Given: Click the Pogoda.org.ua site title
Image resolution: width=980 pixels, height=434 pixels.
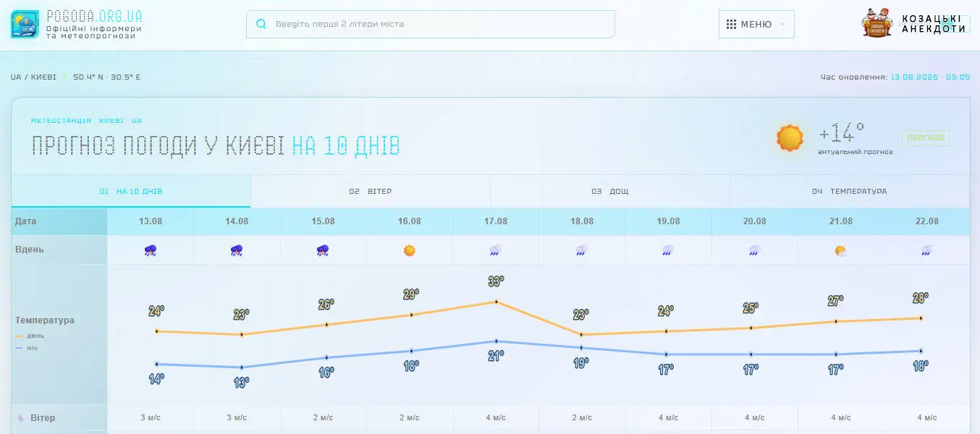Looking at the screenshot, I should tap(94, 16).
